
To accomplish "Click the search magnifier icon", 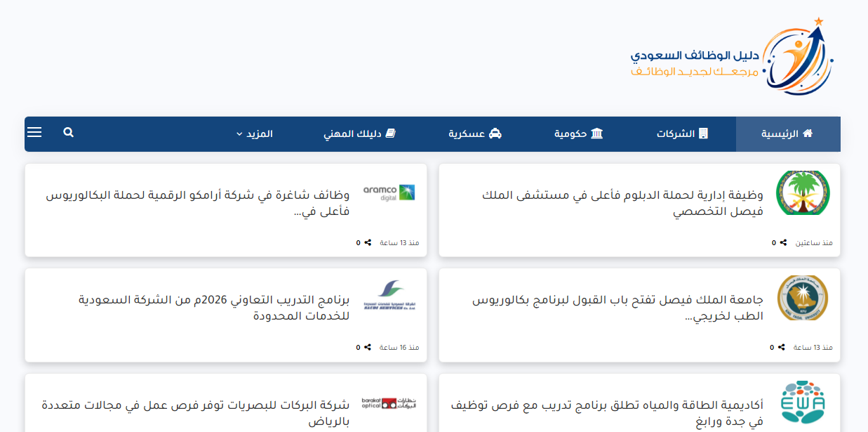I will 68,132.
